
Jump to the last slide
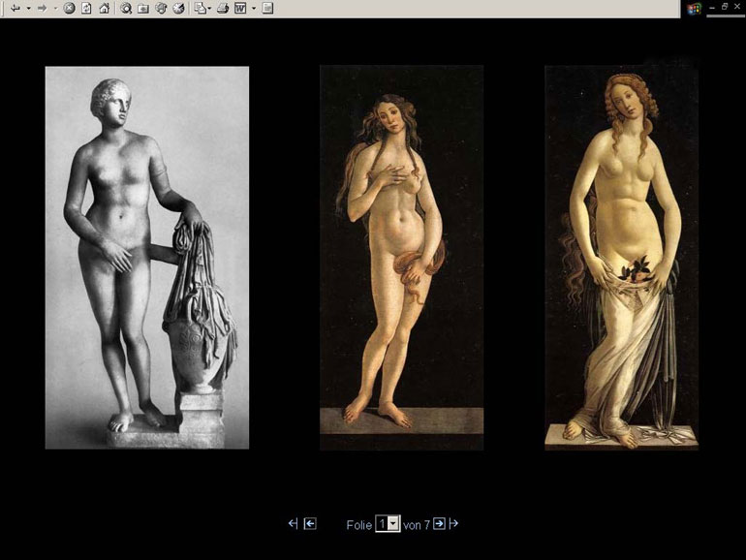(453, 524)
